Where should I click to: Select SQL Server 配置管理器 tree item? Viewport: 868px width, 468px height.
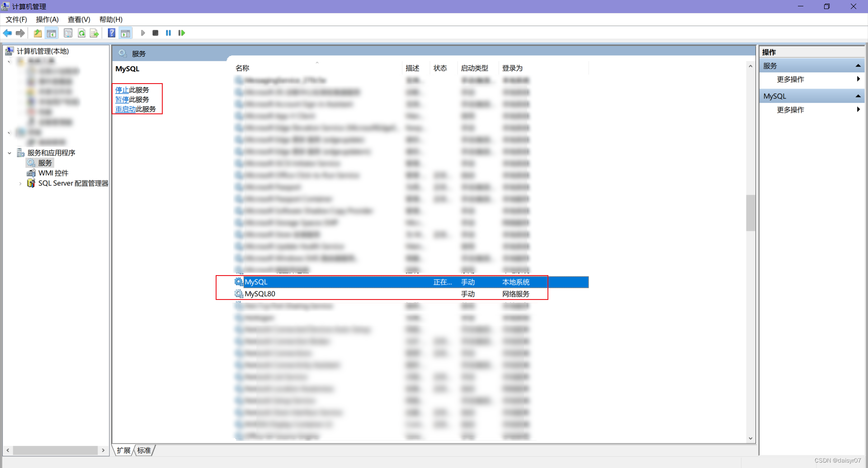pyautogui.click(x=73, y=183)
